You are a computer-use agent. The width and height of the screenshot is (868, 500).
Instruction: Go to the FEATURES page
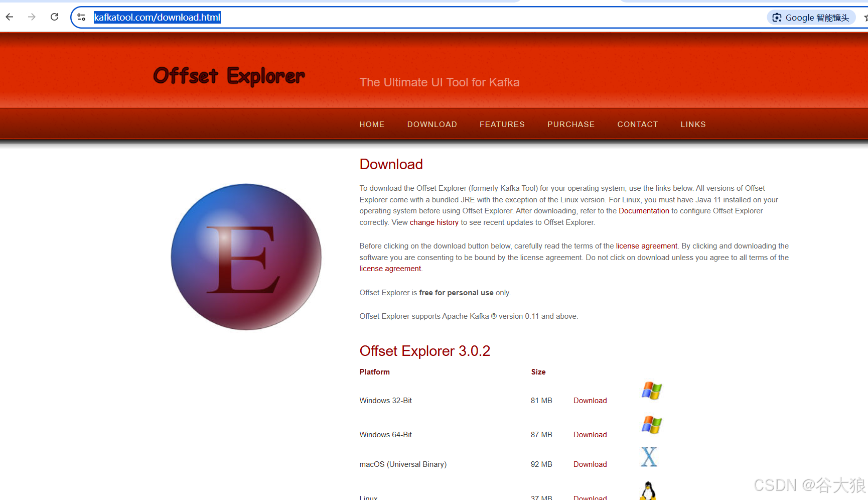[x=502, y=124]
